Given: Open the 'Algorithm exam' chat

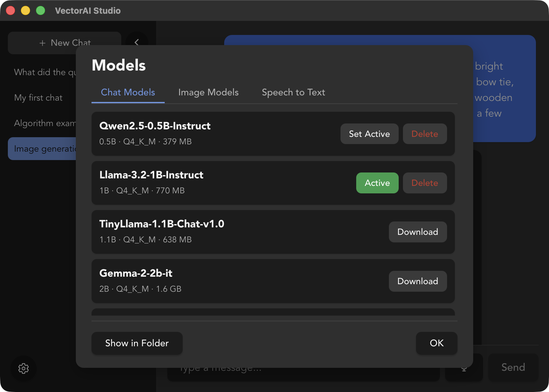Looking at the screenshot, I should (x=45, y=123).
